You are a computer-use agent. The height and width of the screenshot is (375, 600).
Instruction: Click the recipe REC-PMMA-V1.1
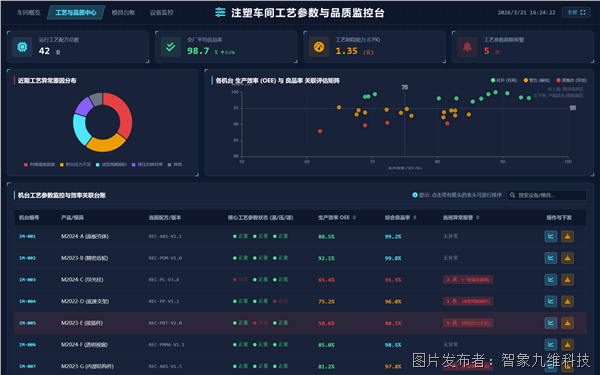tap(166, 345)
